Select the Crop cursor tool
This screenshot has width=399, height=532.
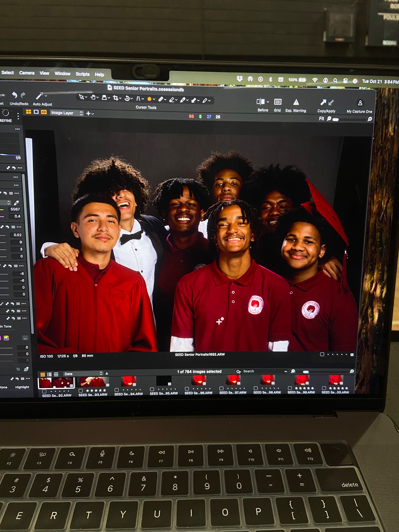pyautogui.click(x=116, y=98)
